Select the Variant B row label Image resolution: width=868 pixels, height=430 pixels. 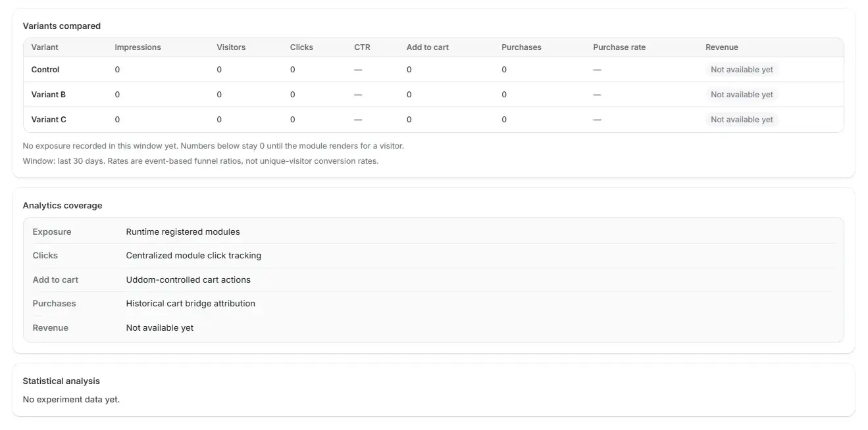[x=49, y=95]
